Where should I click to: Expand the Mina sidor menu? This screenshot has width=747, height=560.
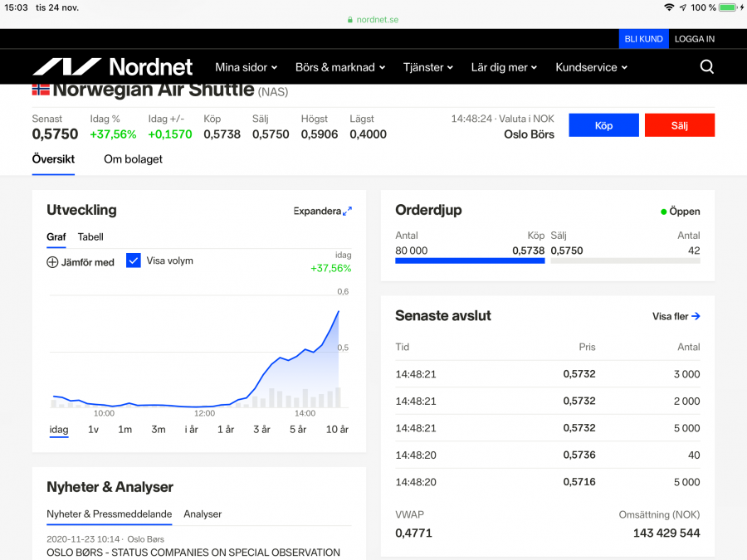point(246,67)
